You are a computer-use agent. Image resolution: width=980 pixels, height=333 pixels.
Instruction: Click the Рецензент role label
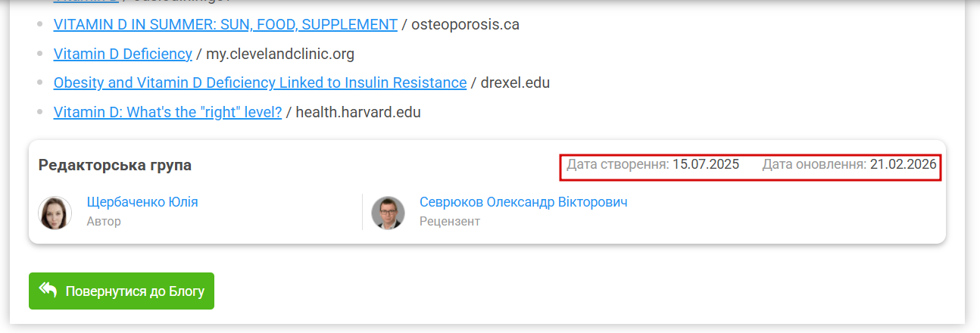[x=450, y=221]
